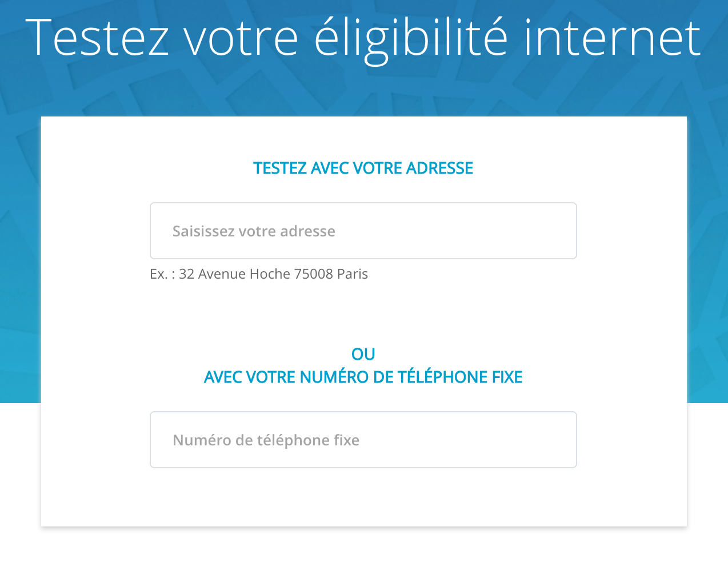Click the word 'internet' in the title

point(612,38)
